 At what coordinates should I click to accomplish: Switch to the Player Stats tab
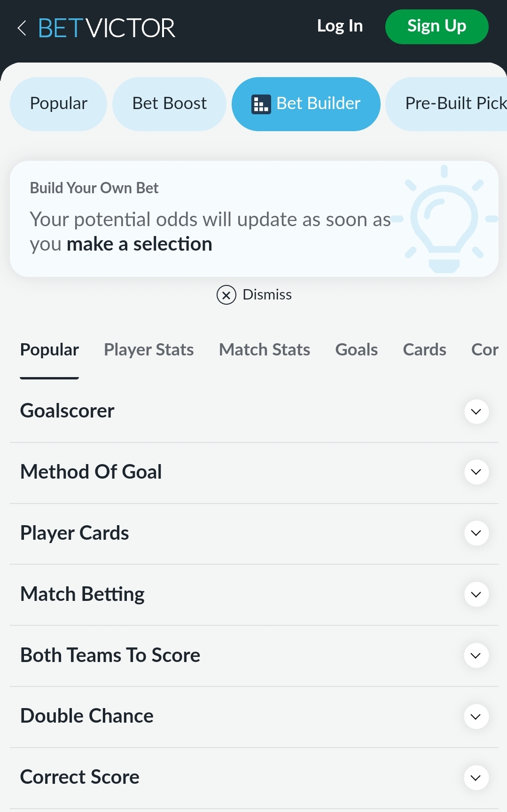tap(149, 350)
